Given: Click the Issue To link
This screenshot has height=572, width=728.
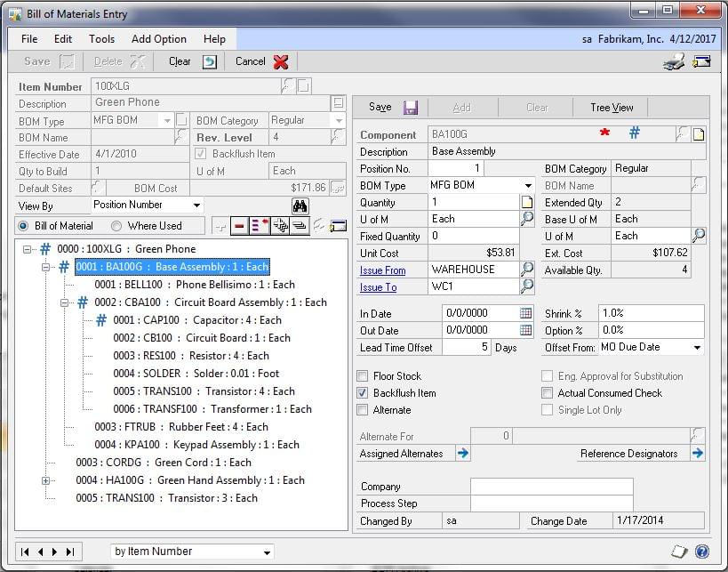Looking at the screenshot, I should [378, 287].
